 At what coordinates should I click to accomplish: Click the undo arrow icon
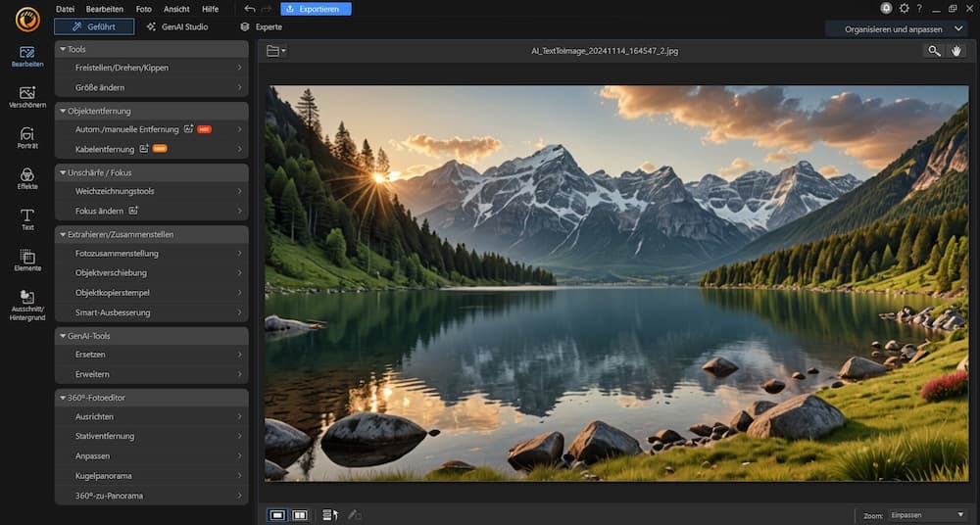click(x=250, y=9)
